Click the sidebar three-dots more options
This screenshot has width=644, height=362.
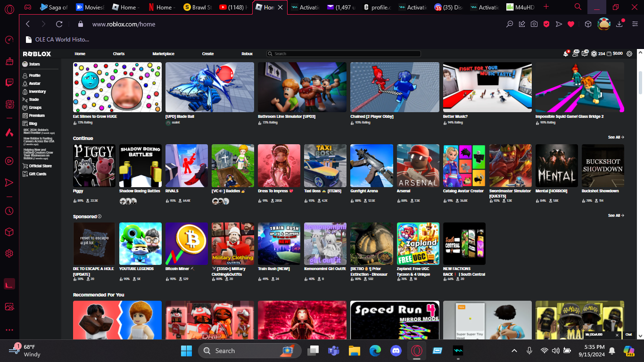[9, 330]
